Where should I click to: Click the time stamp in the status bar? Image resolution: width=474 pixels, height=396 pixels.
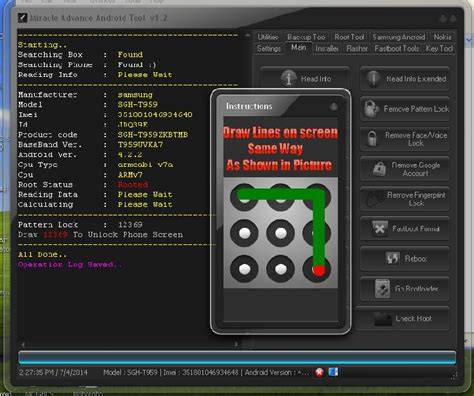[53, 372]
